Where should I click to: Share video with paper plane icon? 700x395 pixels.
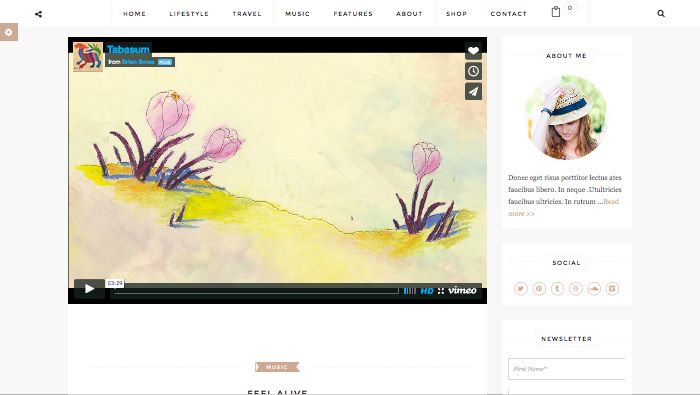473,91
